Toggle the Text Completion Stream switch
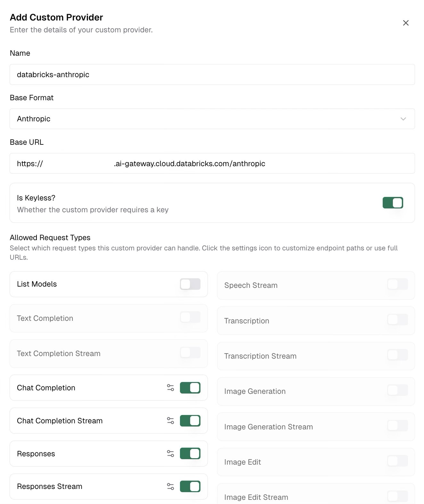 tap(190, 353)
